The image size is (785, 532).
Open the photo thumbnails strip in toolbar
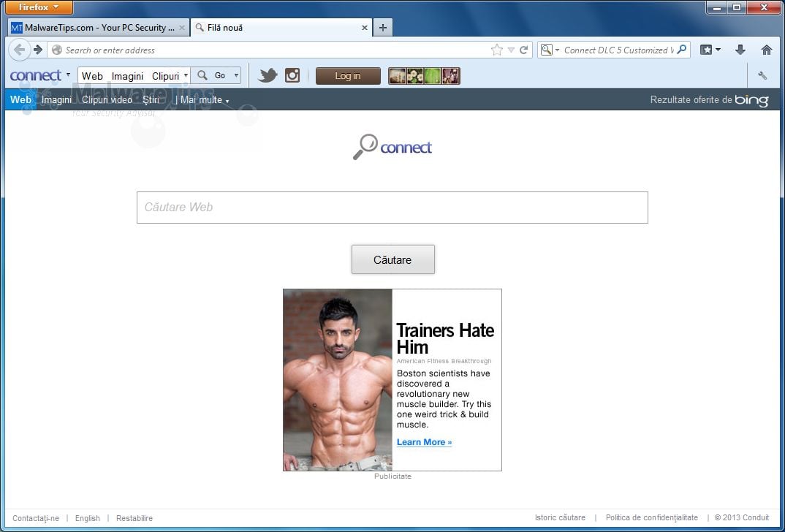[424, 76]
